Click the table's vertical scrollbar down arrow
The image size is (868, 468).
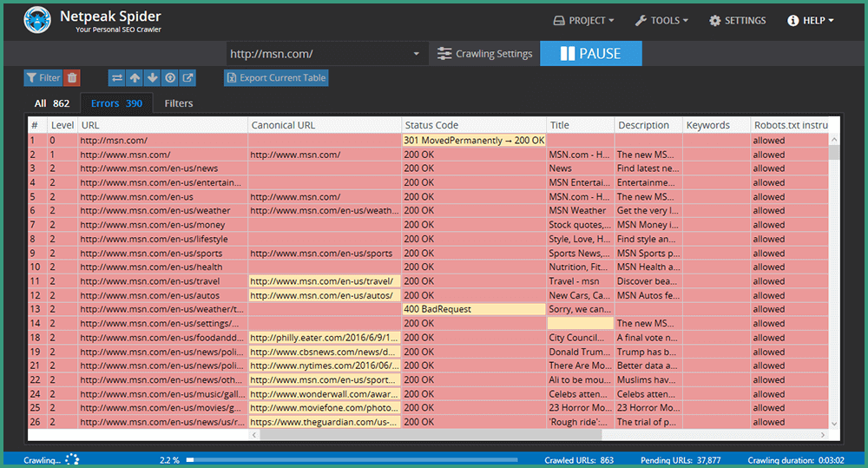click(x=834, y=424)
